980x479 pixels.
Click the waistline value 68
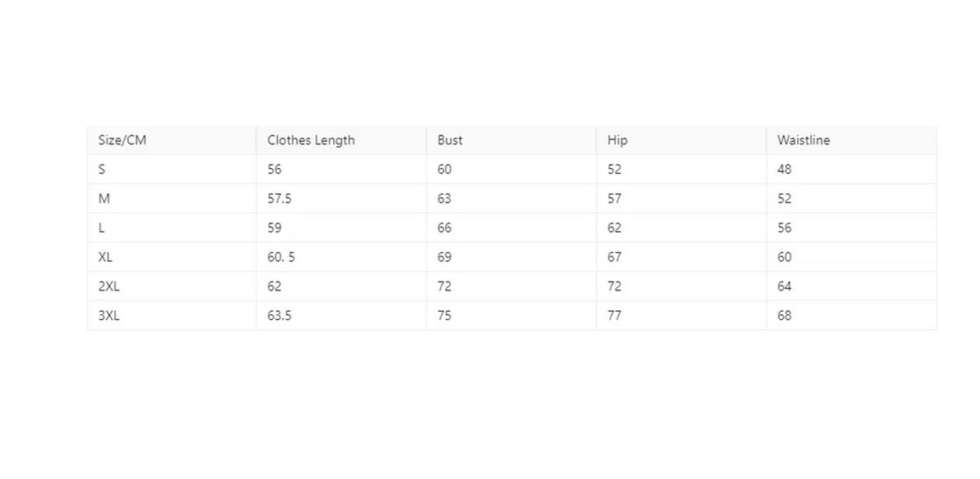784,316
